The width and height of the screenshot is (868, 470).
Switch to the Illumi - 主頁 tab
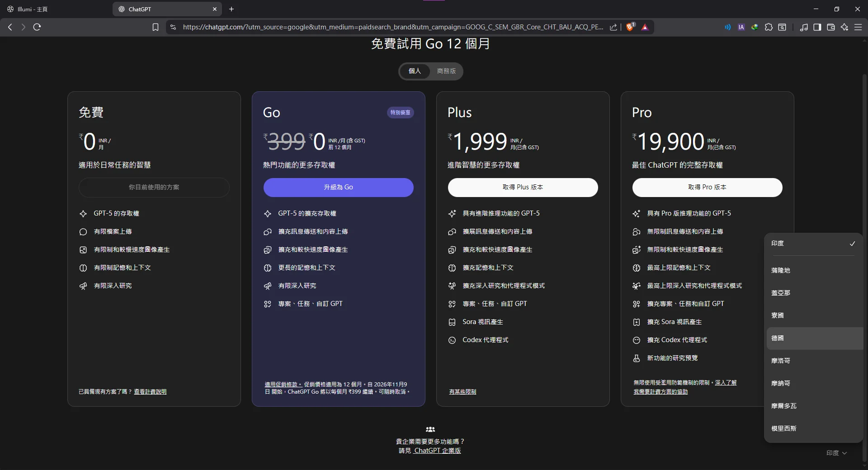[54, 9]
